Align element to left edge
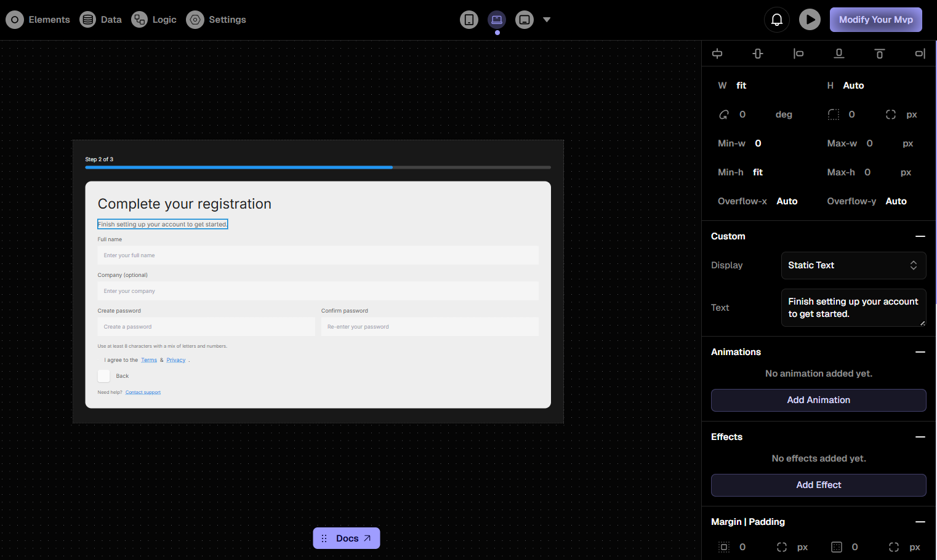This screenshot has width=937, height=560. tap(798, 54)
